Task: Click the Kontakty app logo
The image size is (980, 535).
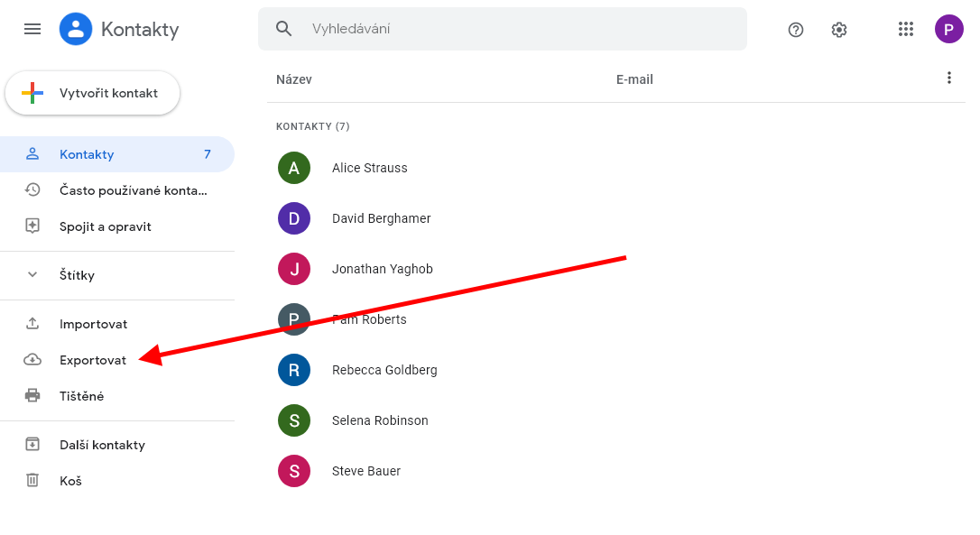Action: 76,29
